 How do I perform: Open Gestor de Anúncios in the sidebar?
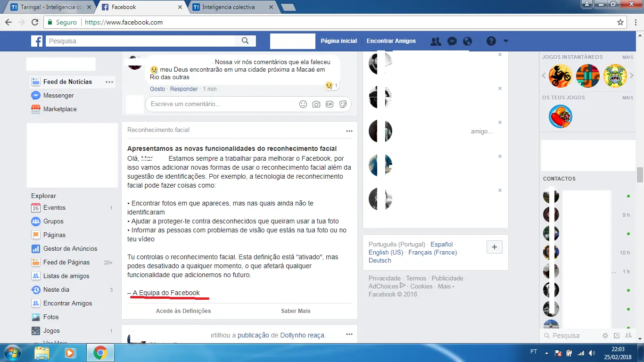(70, 248)
